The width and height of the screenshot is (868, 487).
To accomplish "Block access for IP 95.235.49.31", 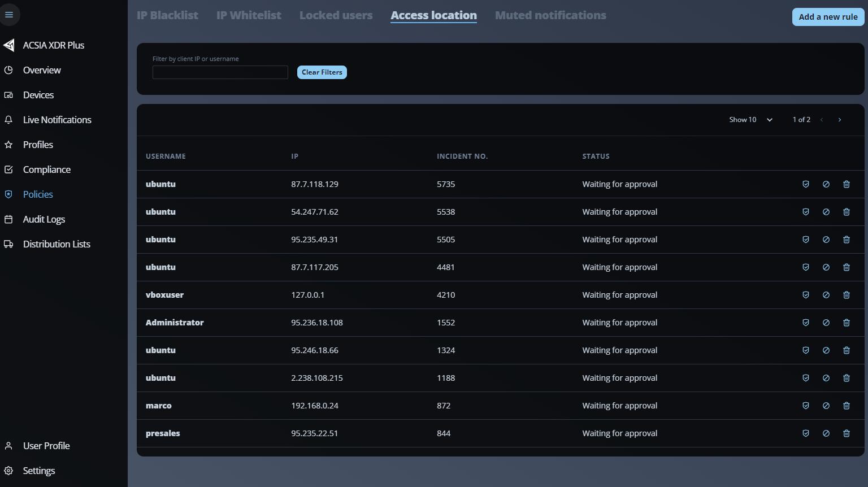I will coord(826,240).
